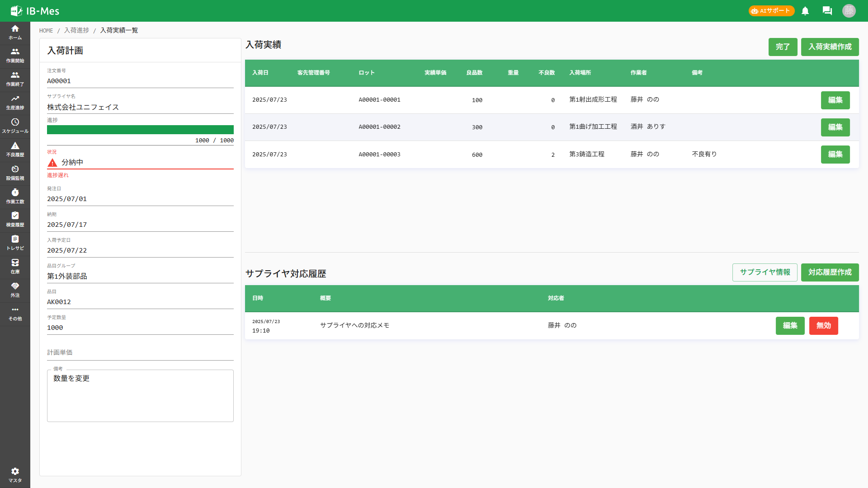Open messages via the chat icon
This screenshot has height=488, width=868.
(827, 11)
